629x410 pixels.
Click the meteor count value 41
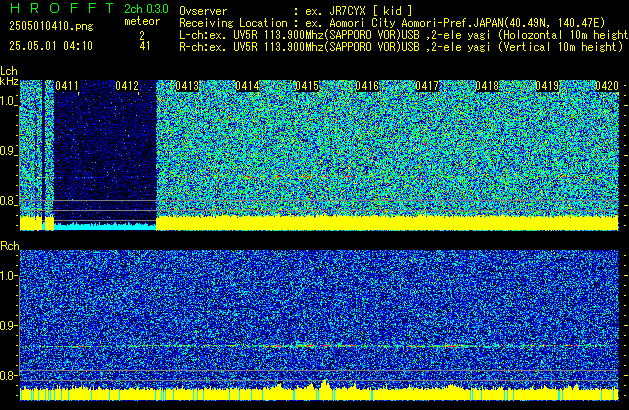coord(145,46)
